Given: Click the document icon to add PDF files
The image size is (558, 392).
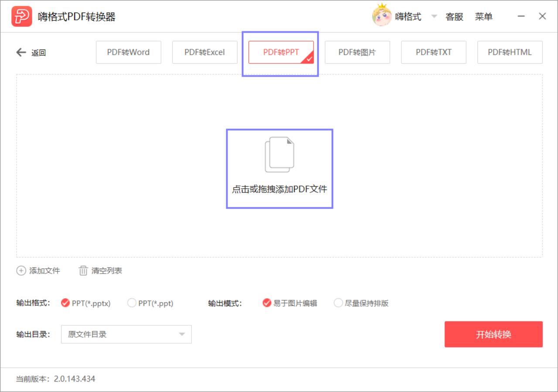Looking at the screenshot, I should 279,155.
